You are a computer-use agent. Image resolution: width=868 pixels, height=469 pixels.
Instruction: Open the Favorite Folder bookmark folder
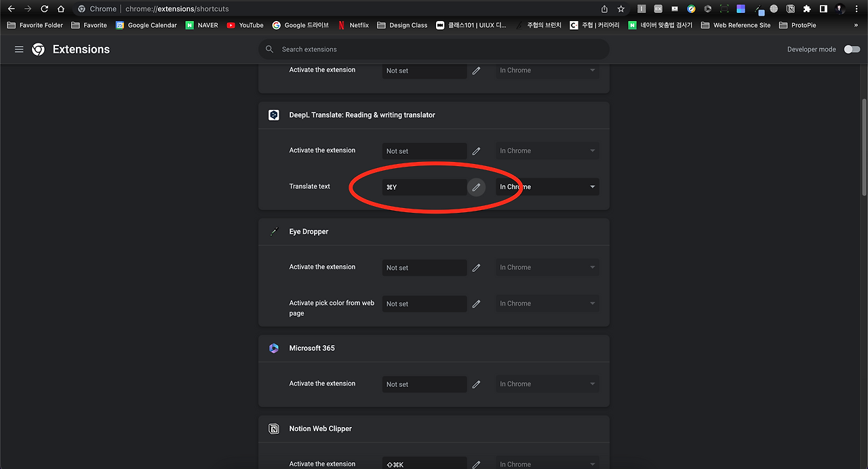click(x=35, y=25)
